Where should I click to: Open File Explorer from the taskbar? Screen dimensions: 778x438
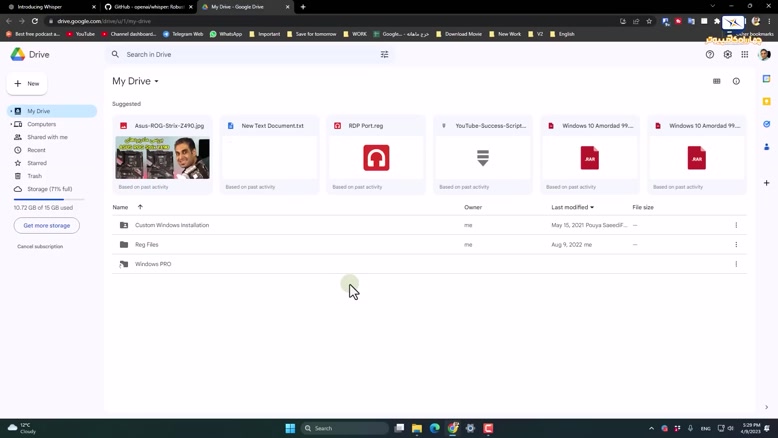(417, 428)
